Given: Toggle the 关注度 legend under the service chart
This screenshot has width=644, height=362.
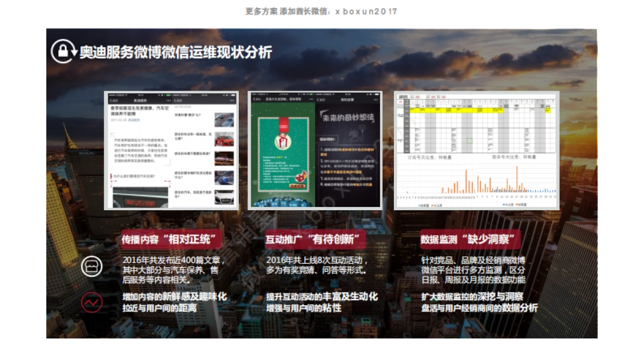Looking at the screenshot, I should coord(506,204).
